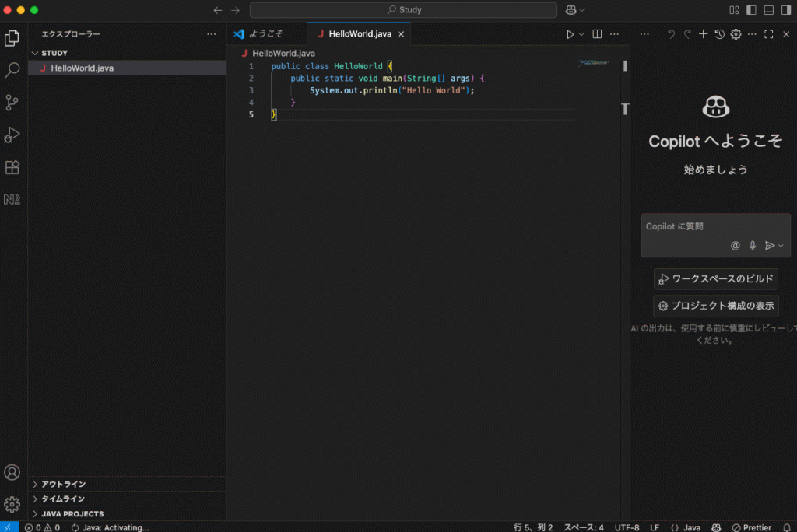Click the editor's vertical scrollbar thumb
Screen dimensions: 797x532
point(625,66)
